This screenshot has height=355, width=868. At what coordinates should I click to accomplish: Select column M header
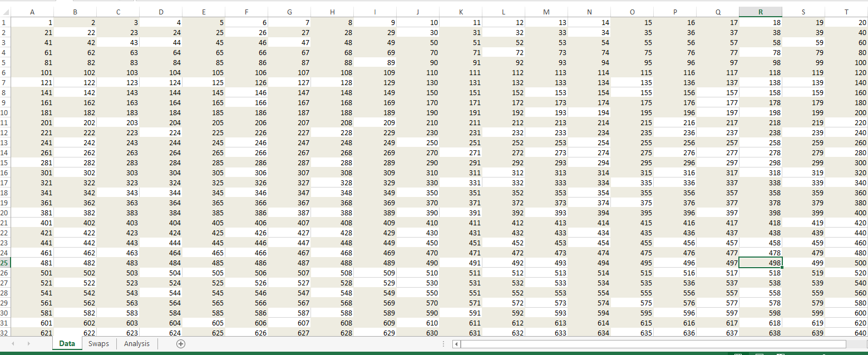tap(546, 12)
